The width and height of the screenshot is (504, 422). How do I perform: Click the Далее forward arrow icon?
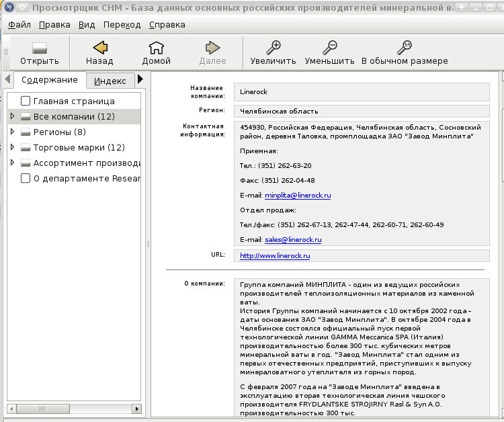(212, 48)
